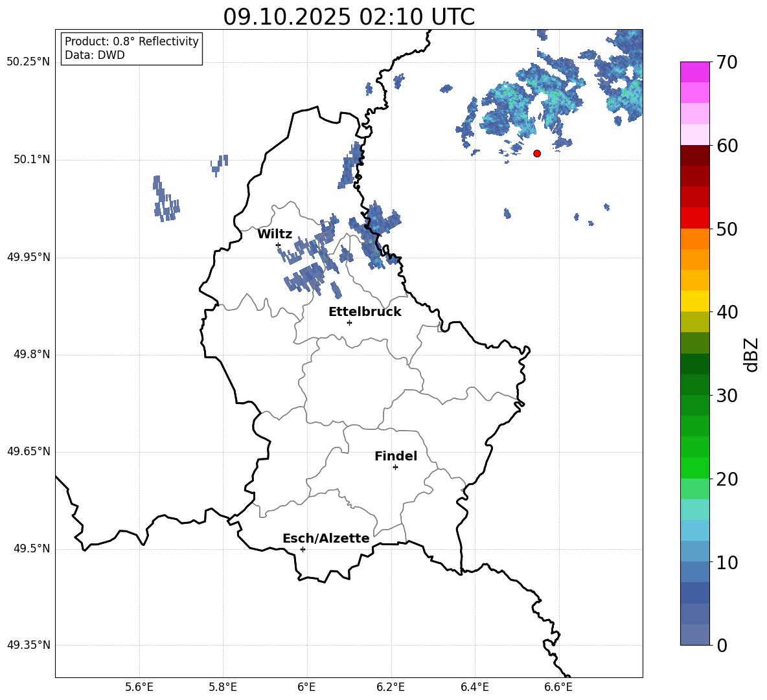This screenshot has height=700, width=767.
Task: Click the Ettelbruck station cross marker
Action: pos(349,322)
